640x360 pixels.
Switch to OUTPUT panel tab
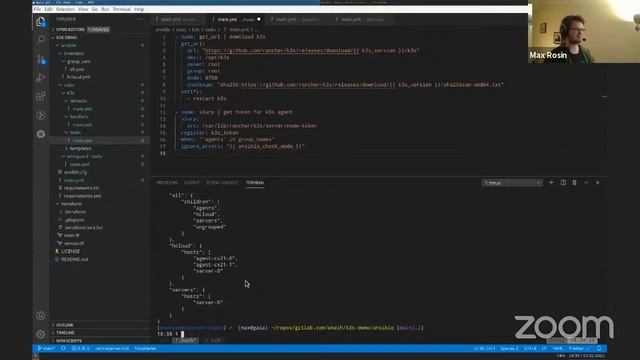[191, 182]
